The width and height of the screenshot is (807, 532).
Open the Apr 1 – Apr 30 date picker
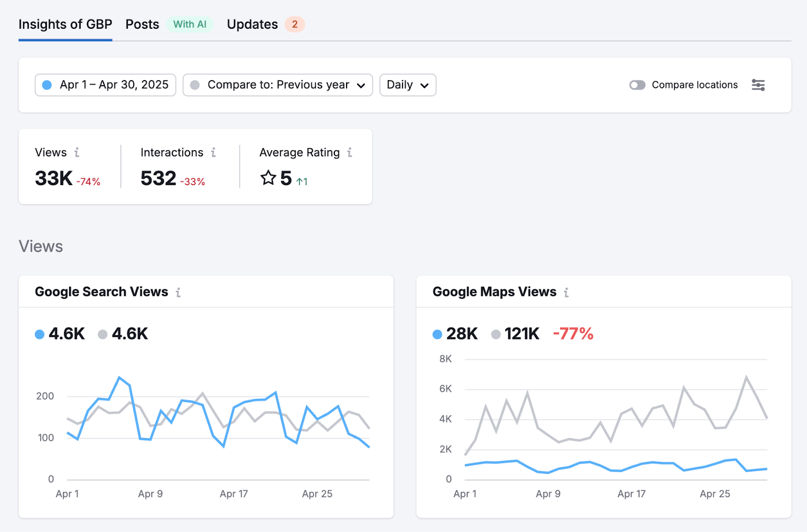105,85
